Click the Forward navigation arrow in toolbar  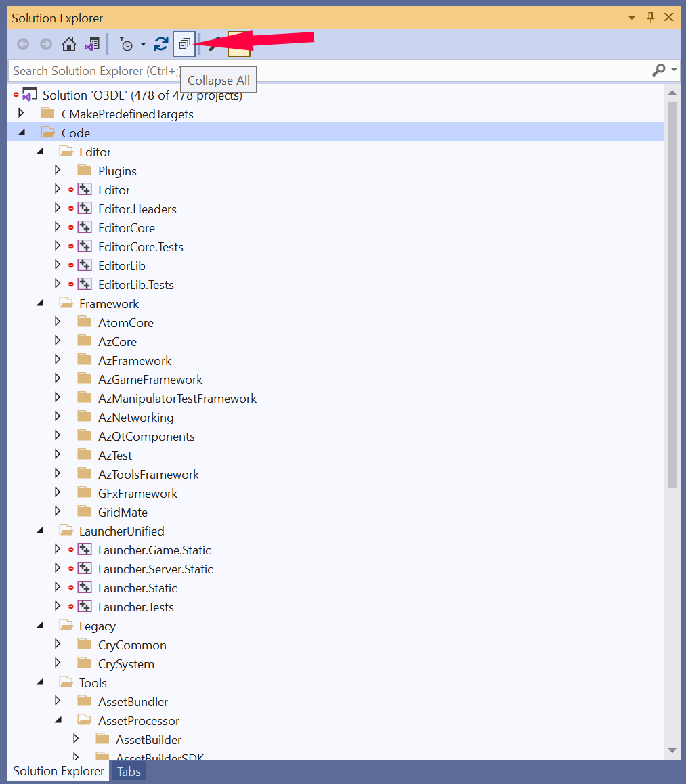pos(46,45)
